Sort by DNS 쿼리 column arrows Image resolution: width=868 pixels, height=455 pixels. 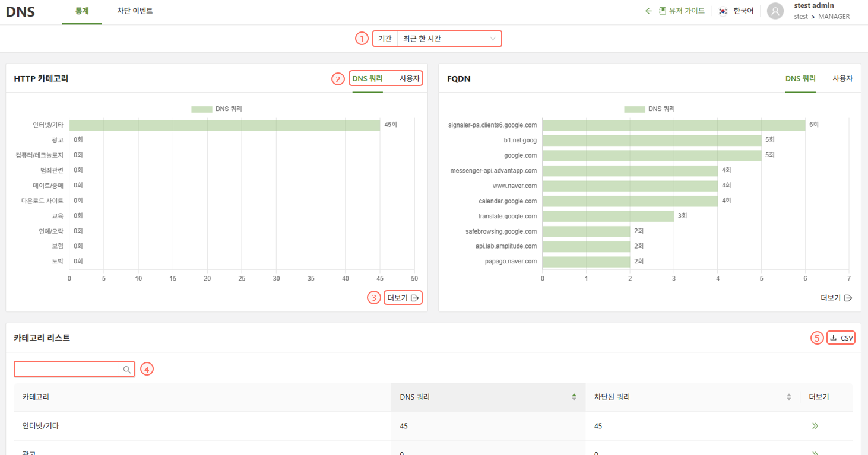click(x=574, y=397)
